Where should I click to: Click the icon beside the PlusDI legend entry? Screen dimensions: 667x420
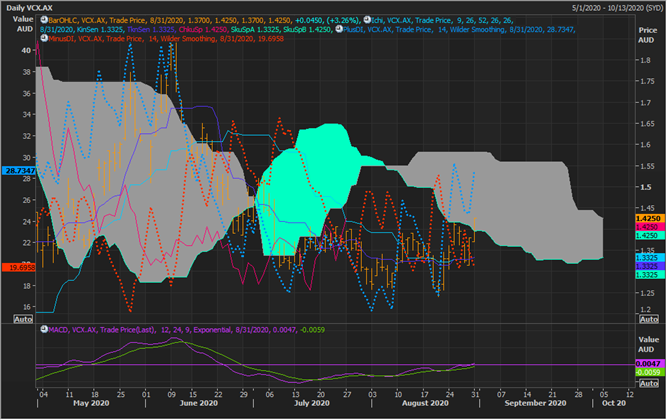pos(339,29)
